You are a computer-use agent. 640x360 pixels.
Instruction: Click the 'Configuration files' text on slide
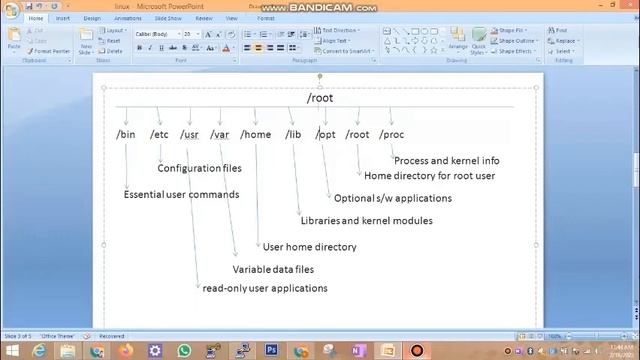coord(199,168)
